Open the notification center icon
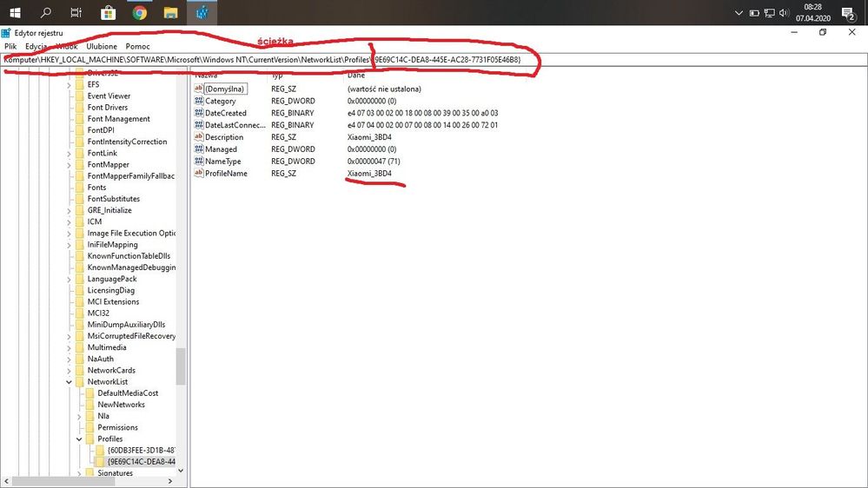The height and width of the screenshot is (488, 868). 848,13
